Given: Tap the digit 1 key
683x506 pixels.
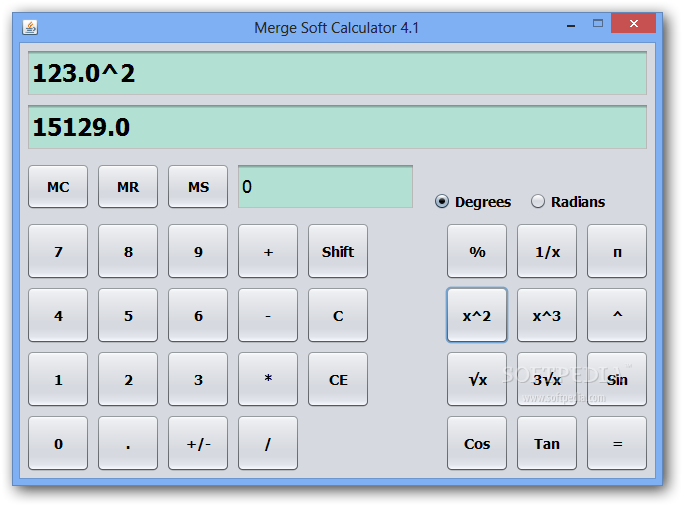Looking at the screenshot, I should (58, 379).
